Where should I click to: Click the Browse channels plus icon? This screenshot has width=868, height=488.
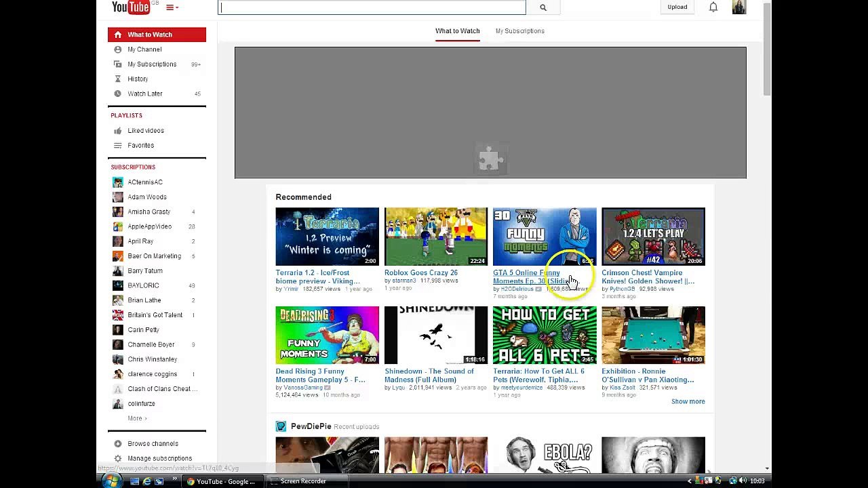pos(118,444)
